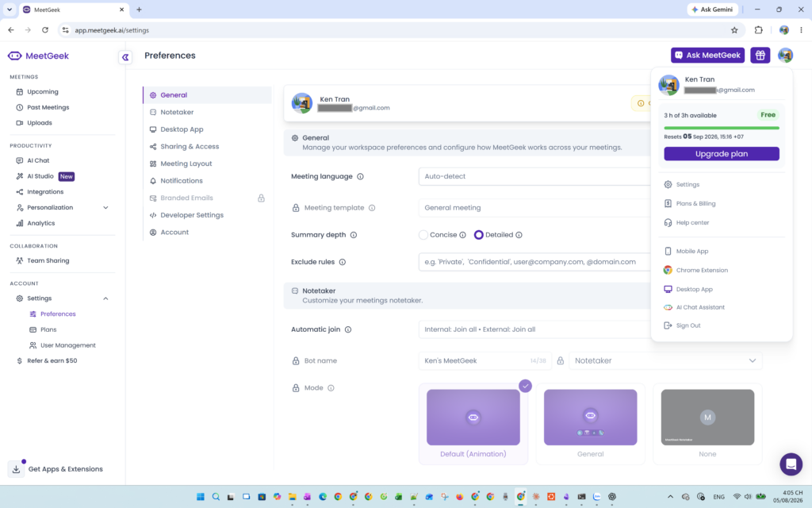Open the floating chat support bubble
The height and width of the screenshot is (508, 812).
791,464
